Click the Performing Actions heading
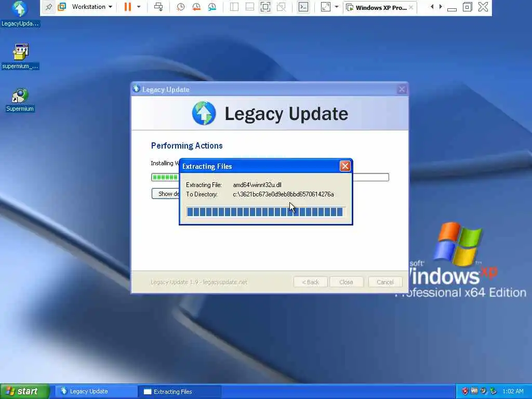532x399 pixels. 187,145
